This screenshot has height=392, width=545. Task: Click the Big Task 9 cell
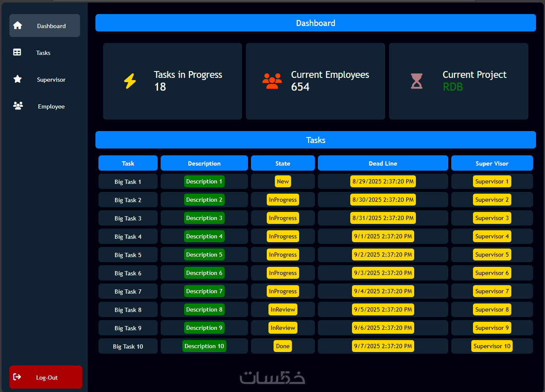coord(128,328)
